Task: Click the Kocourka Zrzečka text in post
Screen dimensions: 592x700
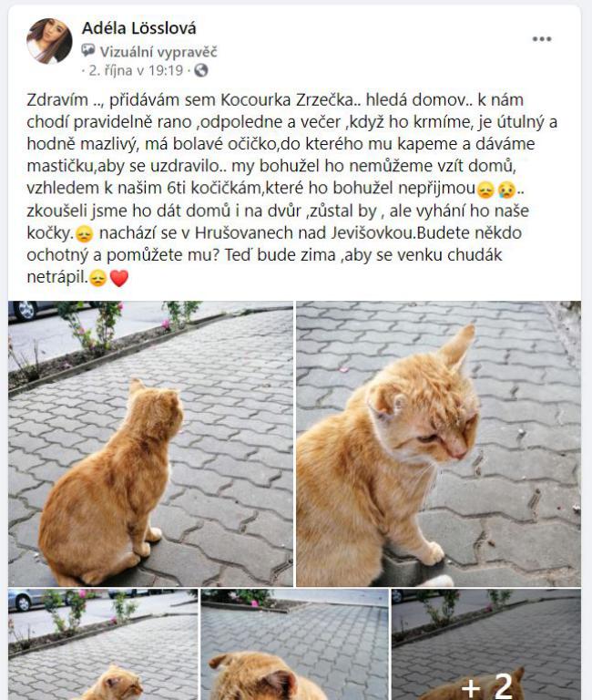Action: click(287, 99)
